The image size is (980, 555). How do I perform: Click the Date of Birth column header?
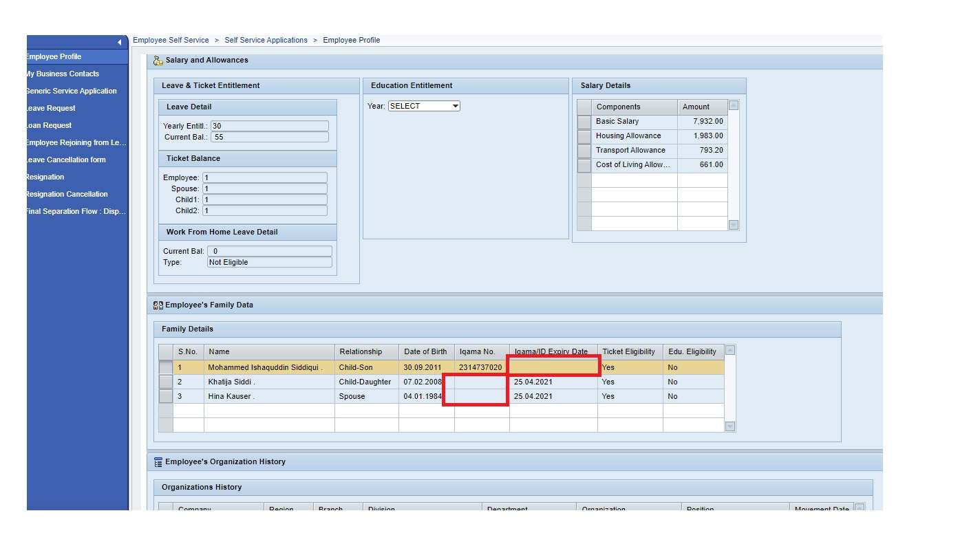point(427,351)
